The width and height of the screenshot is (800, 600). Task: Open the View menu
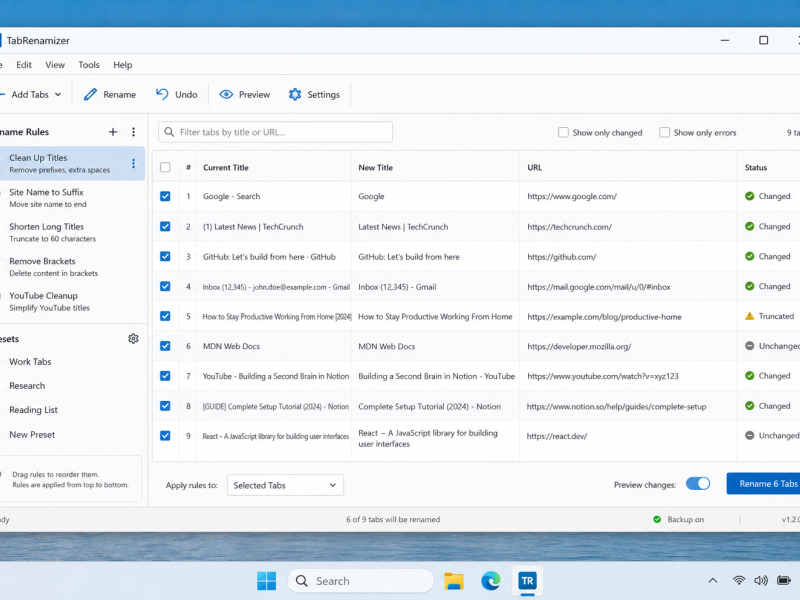55,65
